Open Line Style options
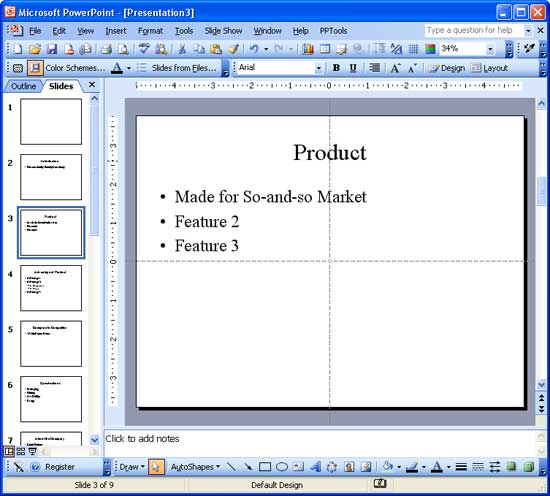550x496 pixels. pos(461,467)
